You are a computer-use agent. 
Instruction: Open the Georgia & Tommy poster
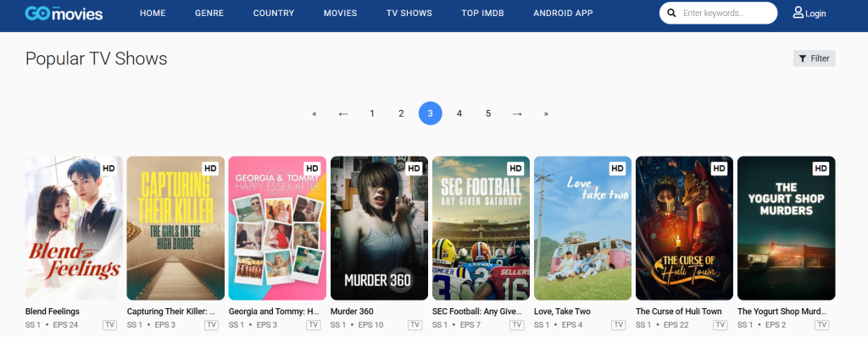(x=277, y=228)
